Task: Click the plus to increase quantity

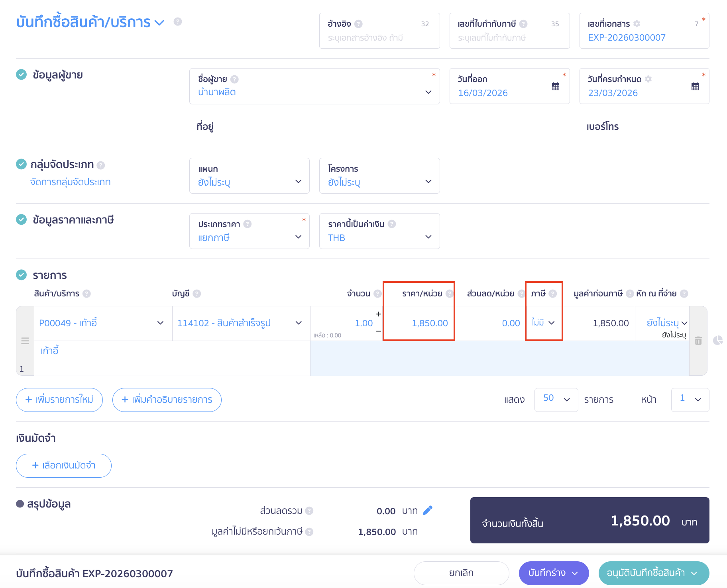Action: (378, 314)
